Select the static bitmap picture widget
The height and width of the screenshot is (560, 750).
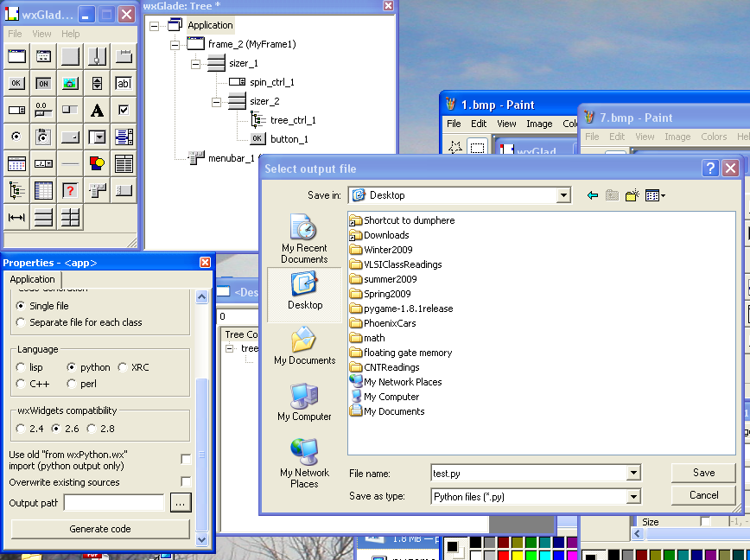click(70, 83)
